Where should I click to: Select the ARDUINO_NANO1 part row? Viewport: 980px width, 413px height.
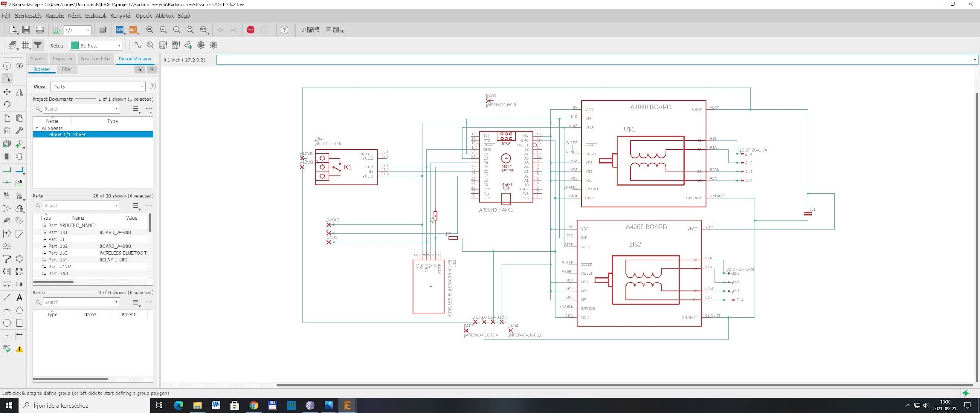tap(90, 225)
